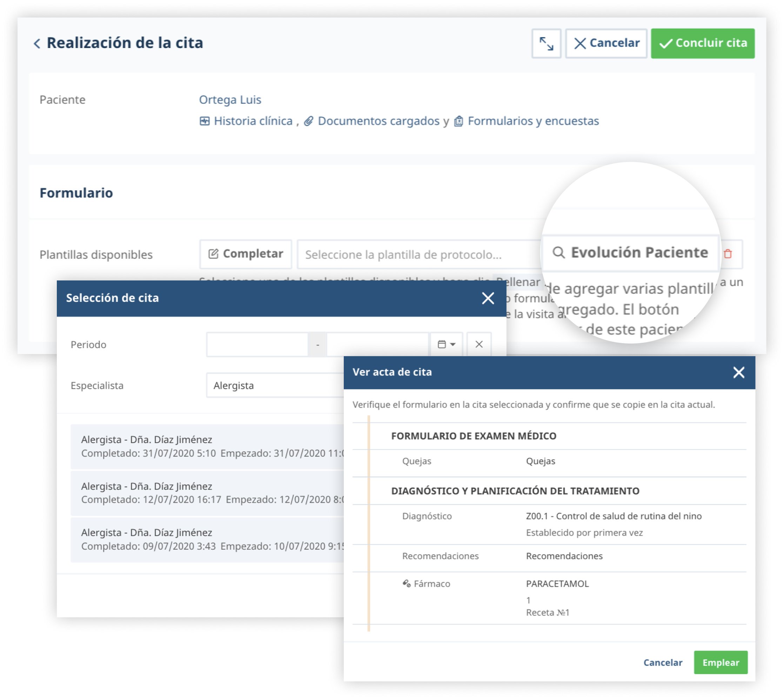Open the Periodo calendar dropdown
Screen dimensions: 784x699
(446, 344)
